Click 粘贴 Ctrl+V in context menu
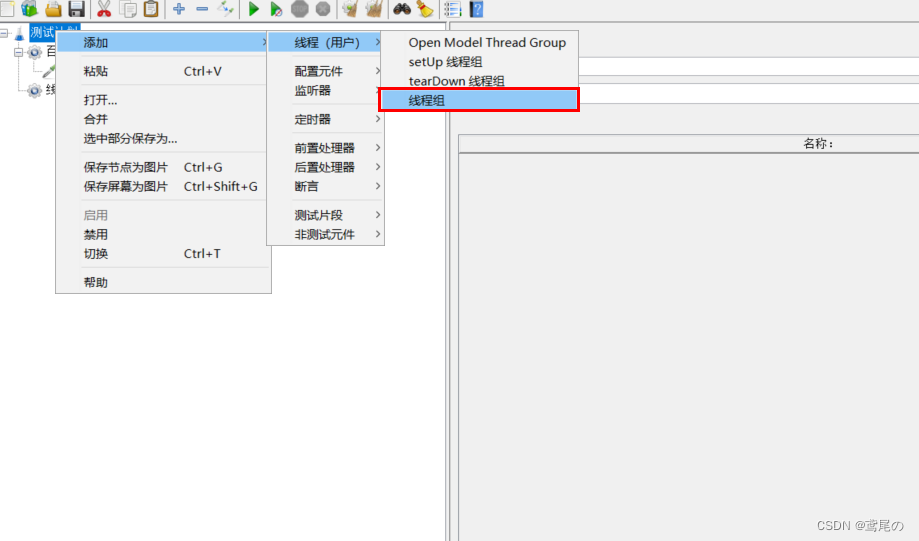Image resolution: width=919 pixels, height=541 pixels. 163,71
